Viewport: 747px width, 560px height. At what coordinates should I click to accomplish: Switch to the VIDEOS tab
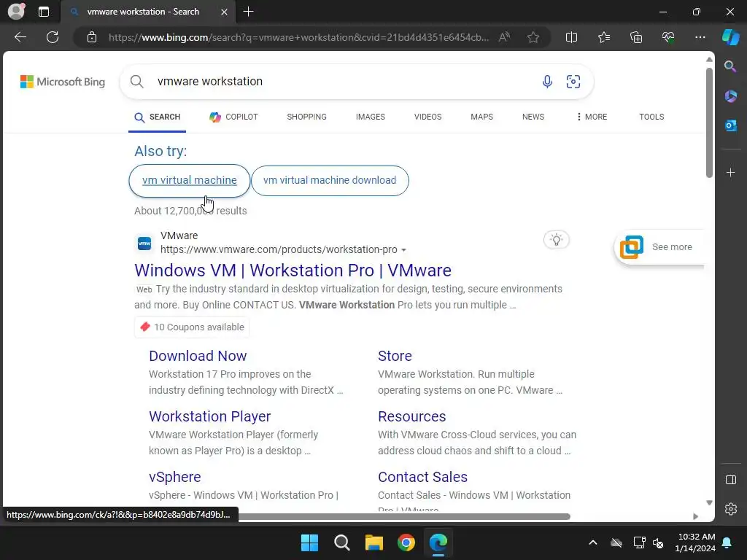click(427, 117)
